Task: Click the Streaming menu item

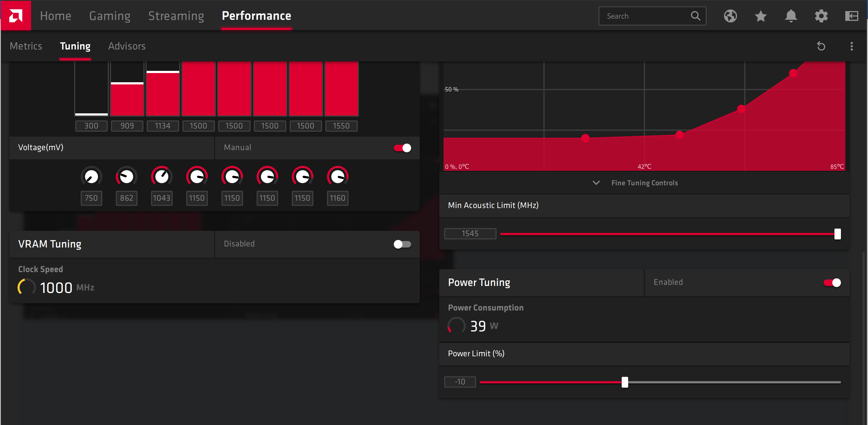Action: click(176, 16)
